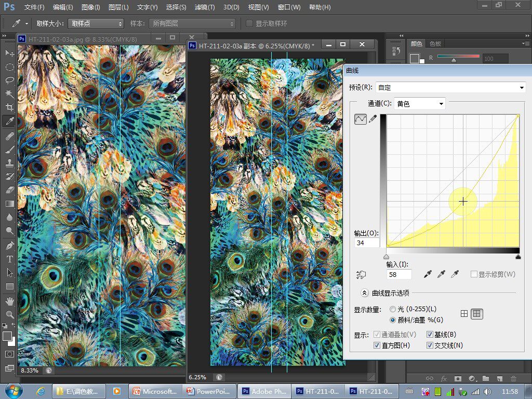Select the Horizontal Type tool

click(9, 259)
